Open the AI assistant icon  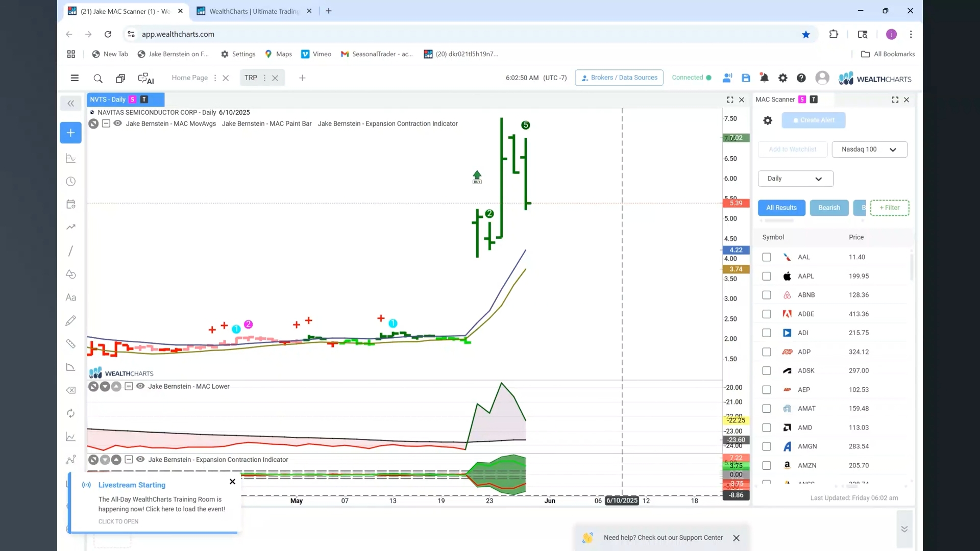(145, 78)
